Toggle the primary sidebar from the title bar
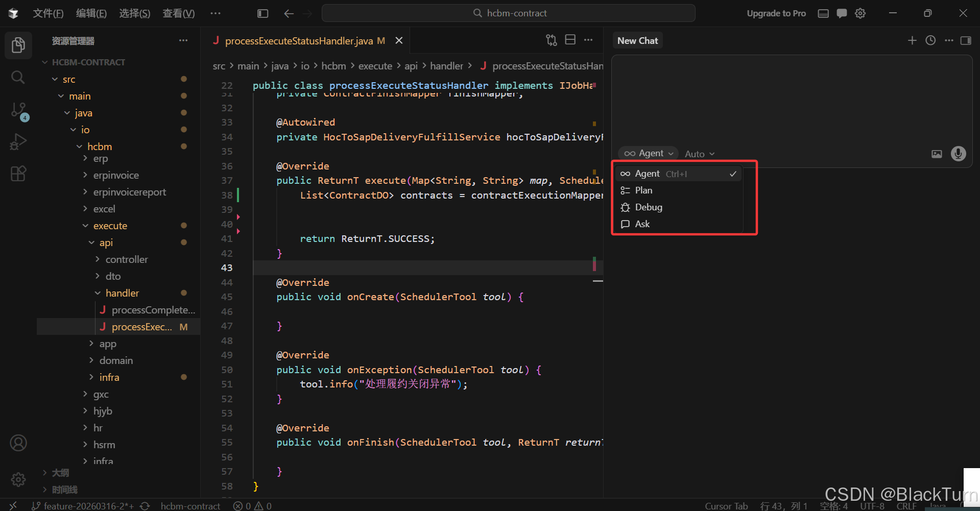Image resolution: width=980 pixels, height=511 pixels. (x=262, y=13)
